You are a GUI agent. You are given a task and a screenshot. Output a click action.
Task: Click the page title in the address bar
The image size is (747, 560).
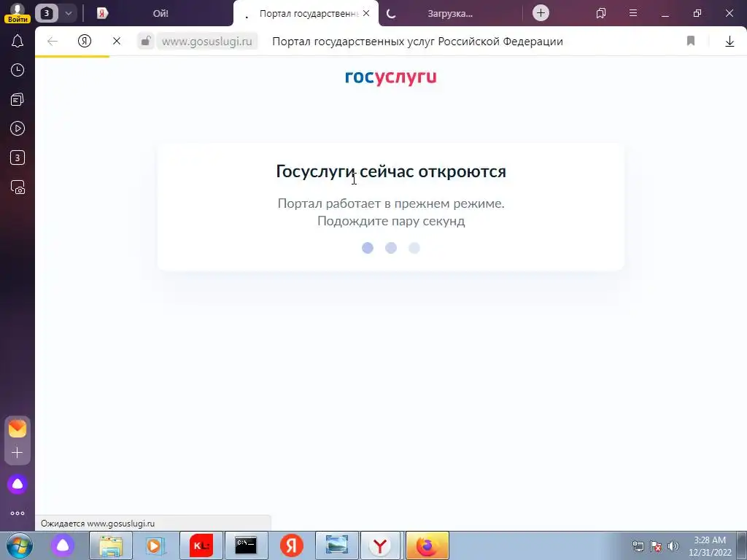tap(417, 42)
